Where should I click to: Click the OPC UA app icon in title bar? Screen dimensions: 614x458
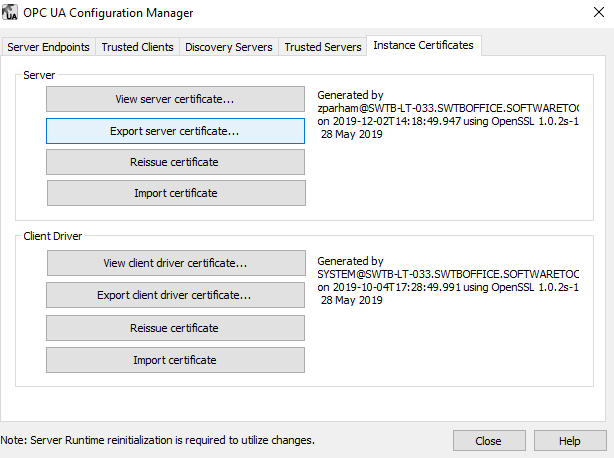click(x=9, y=12)
